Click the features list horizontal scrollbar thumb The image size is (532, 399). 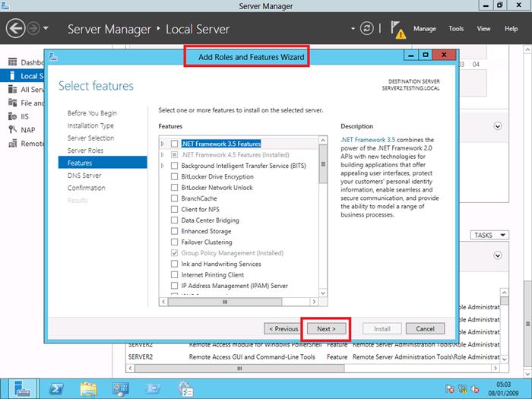coord(225,302)
